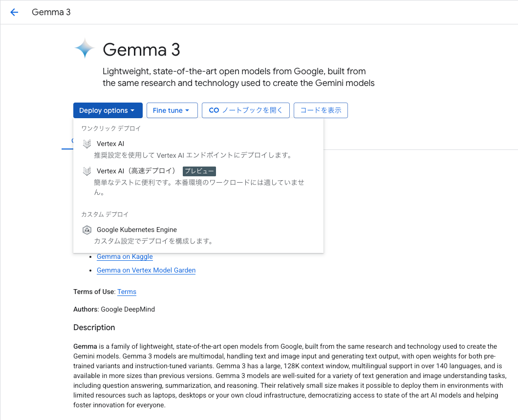Image resolution: width=518 pixels, height=420 pixels.
Task: Collapse the Deploy options dropdown
Action: point(108,110)
